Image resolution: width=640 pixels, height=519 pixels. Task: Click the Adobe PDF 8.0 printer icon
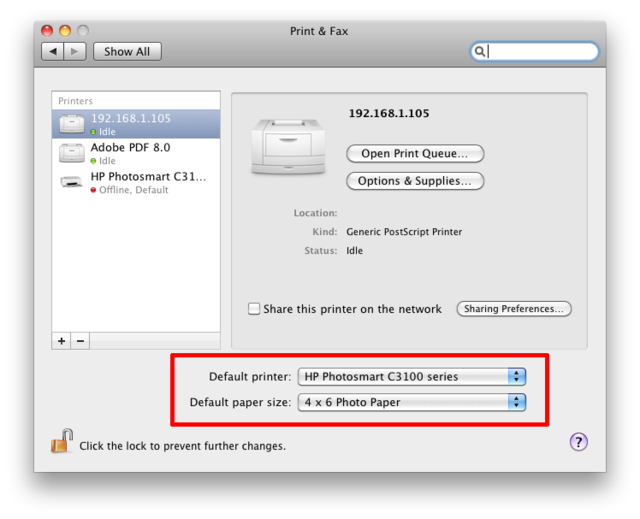click(x=72, y=153)
